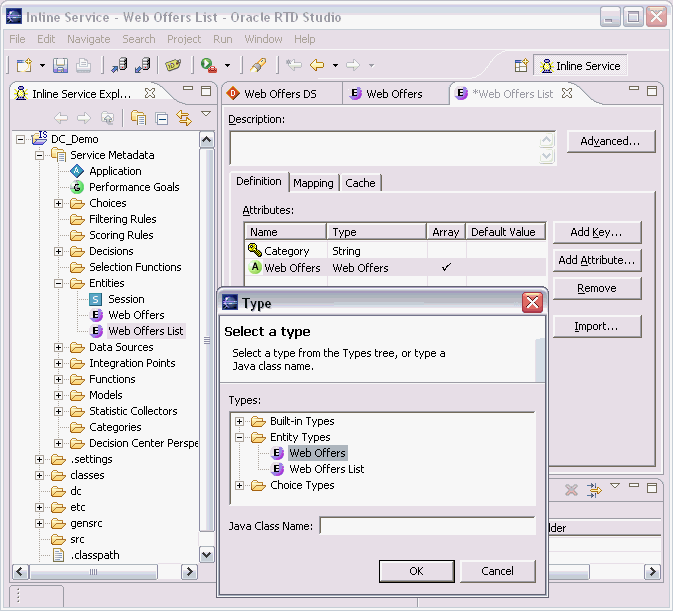Collapse Entity Types in Types tree

coord(239,438)
